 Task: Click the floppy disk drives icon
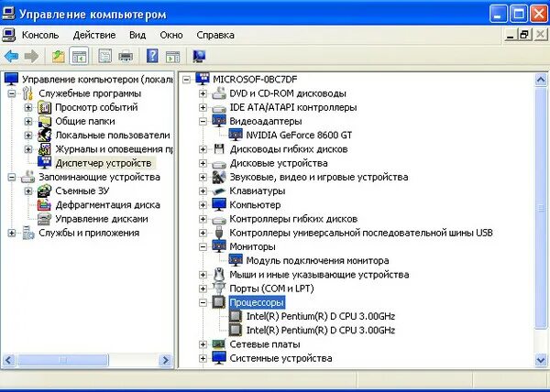pos(219,149)
